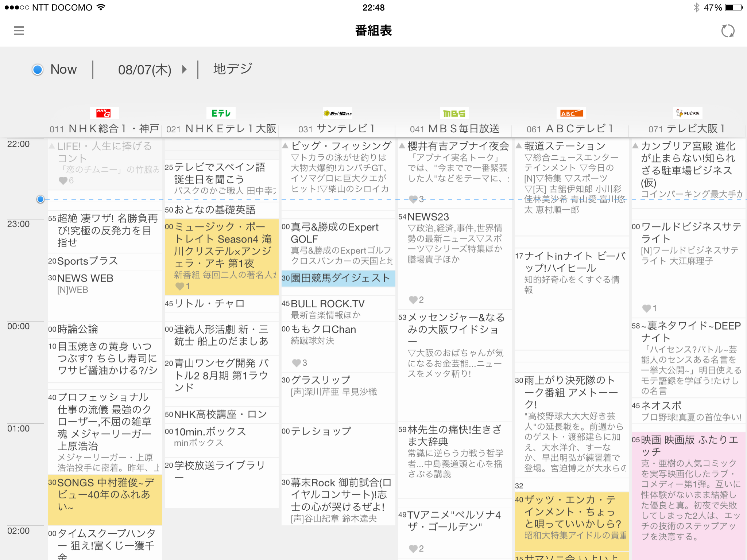This screenshot has height=560, width=747.
Task: Tap the Wi-Fi status icon
Action: pyautogui.click(x=101, y=7)
